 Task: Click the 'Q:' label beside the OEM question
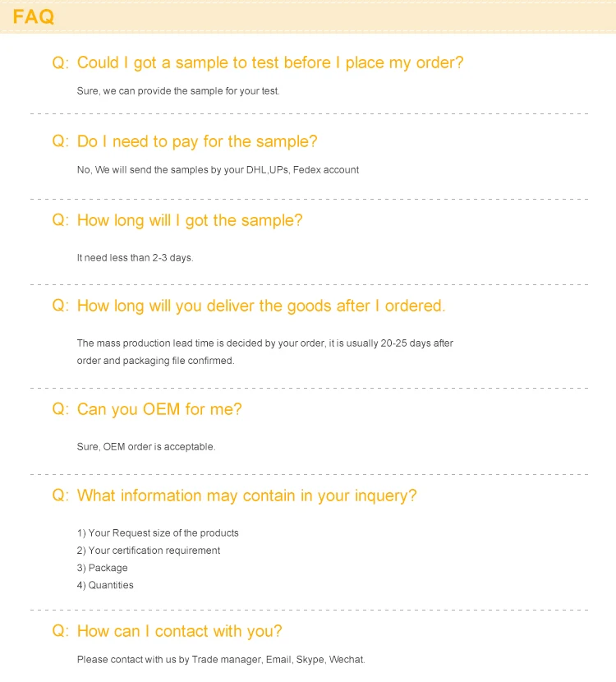pyautogui.click(x=61, y=409)
